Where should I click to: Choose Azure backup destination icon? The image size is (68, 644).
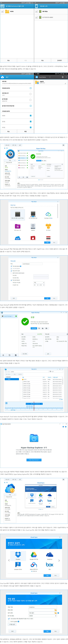18,238
